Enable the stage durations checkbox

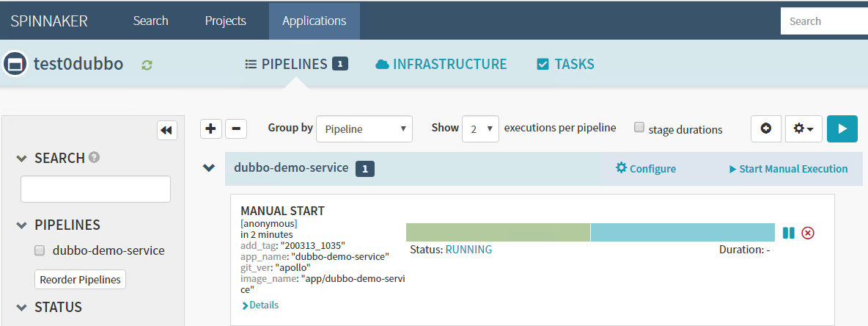click(x=639, y=128)
